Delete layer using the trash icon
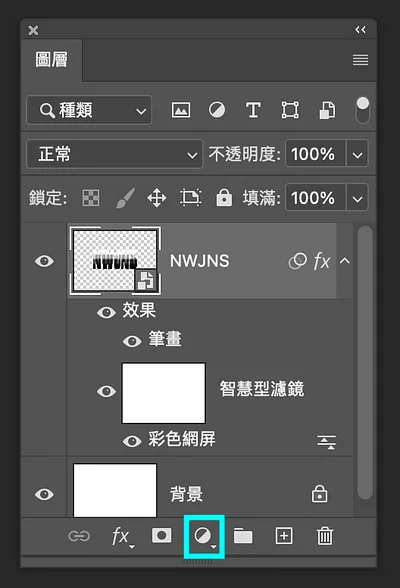This screenshot has width=400, height=588. click(x=325, y=536)
